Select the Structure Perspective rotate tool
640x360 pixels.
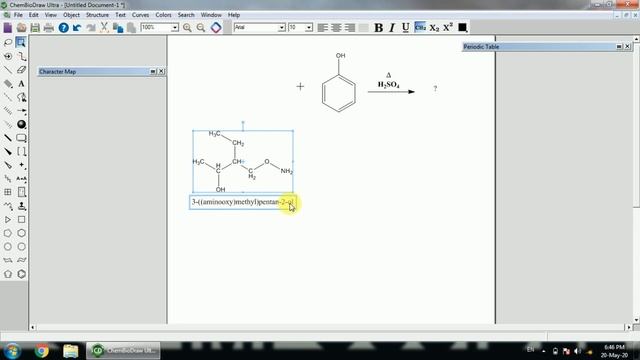click(x=8, y=56)
